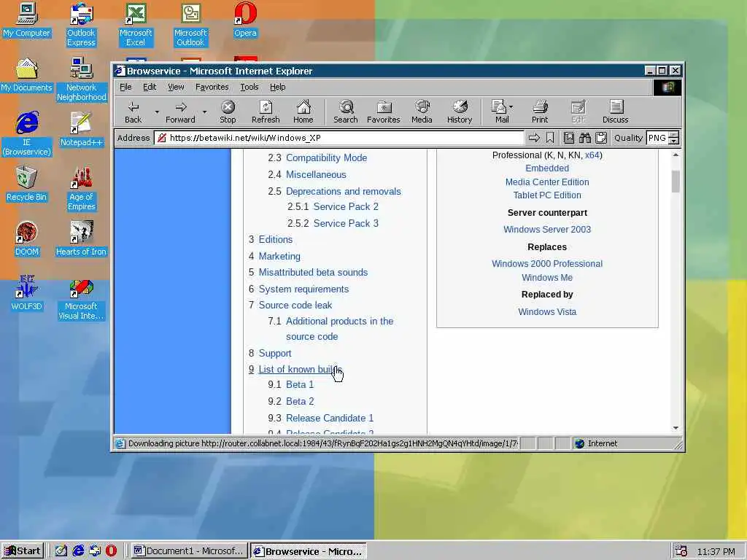Launch Opera from the quick launch bar
This screenshot has height=560, width=747.
pos(111,551)
